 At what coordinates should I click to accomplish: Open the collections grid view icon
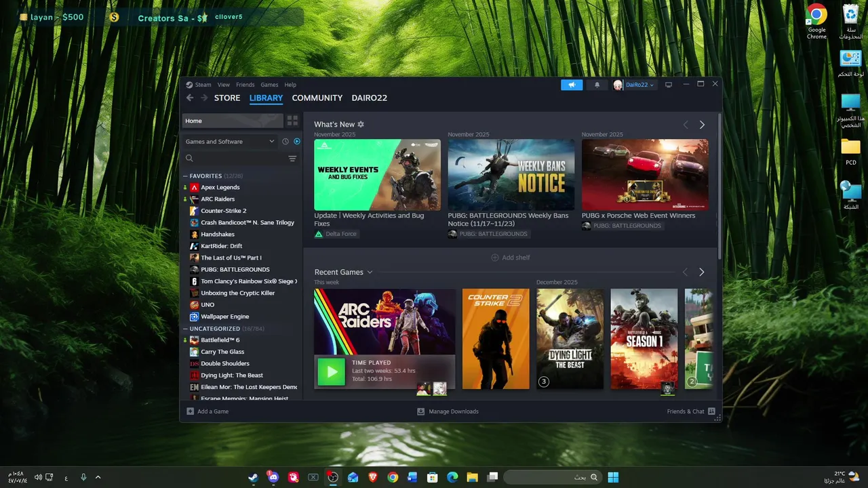point(292,121)
